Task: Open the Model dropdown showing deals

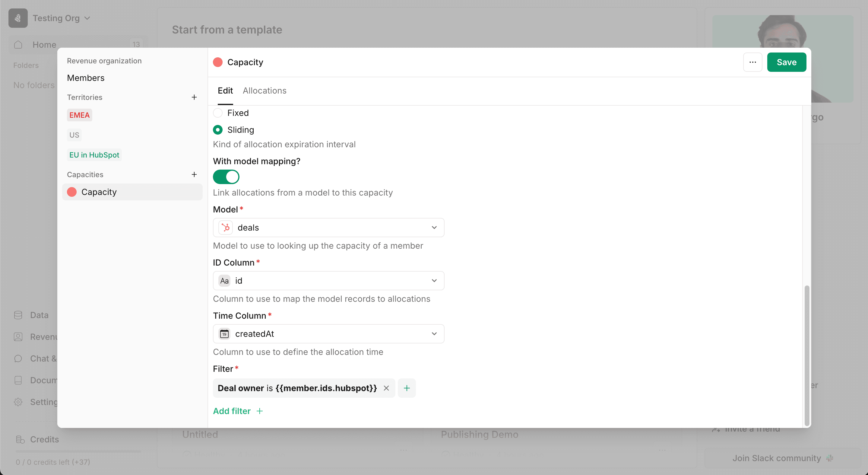Action: pyautogui.click(x=328, y=228)
